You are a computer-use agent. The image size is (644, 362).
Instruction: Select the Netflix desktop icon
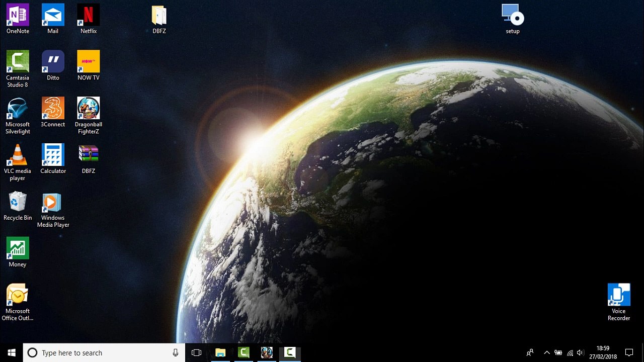coord(89,19)
